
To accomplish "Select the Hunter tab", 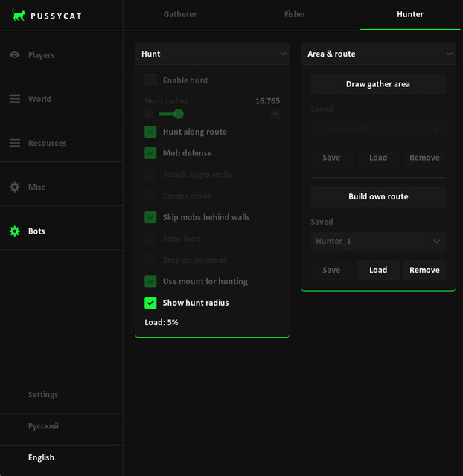I will tap(410, 14).
